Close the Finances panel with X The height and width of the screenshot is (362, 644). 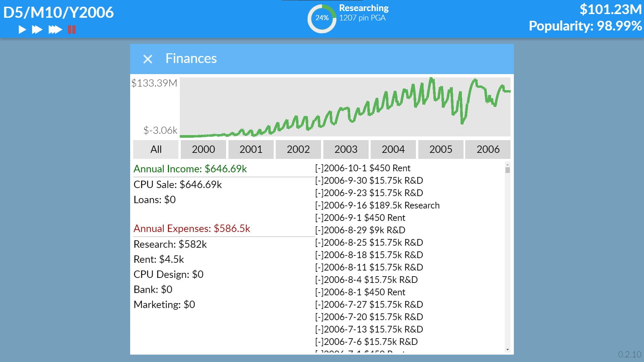(x=148, y=59)
